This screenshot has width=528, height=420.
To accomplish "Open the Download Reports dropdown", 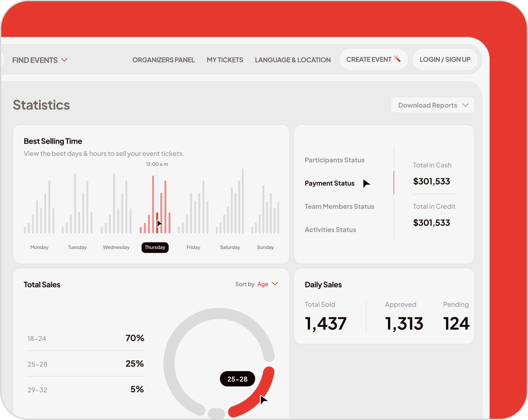I will point(432,105).
